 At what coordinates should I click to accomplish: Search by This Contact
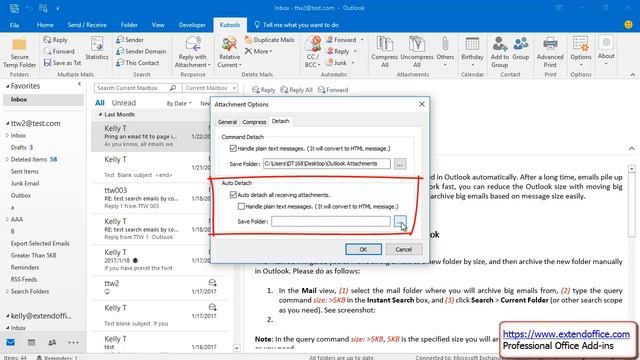tap(138, 63)
